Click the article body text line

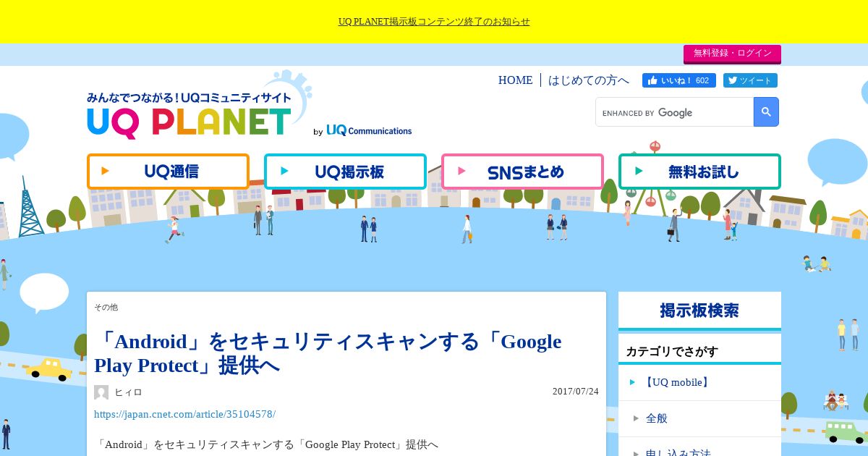click(268, 444)
